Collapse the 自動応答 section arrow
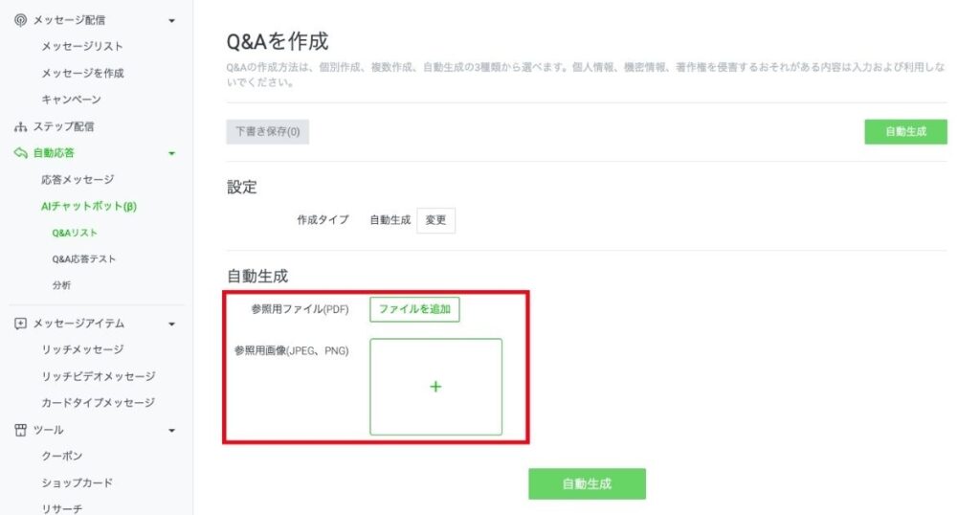 point(171,153)
